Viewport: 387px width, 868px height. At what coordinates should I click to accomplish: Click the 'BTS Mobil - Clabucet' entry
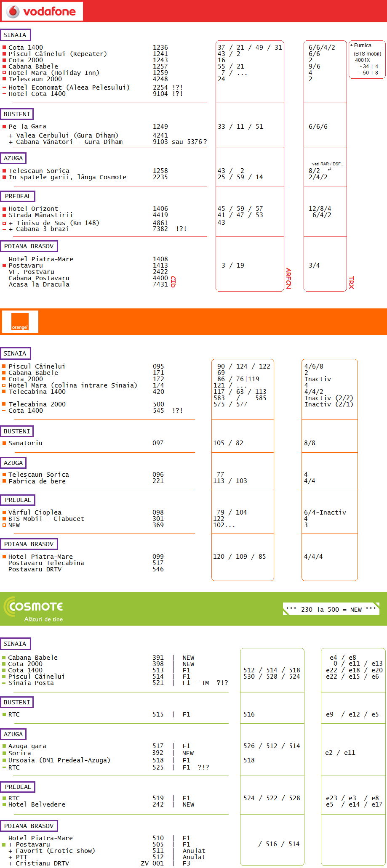tap(46, 519)
